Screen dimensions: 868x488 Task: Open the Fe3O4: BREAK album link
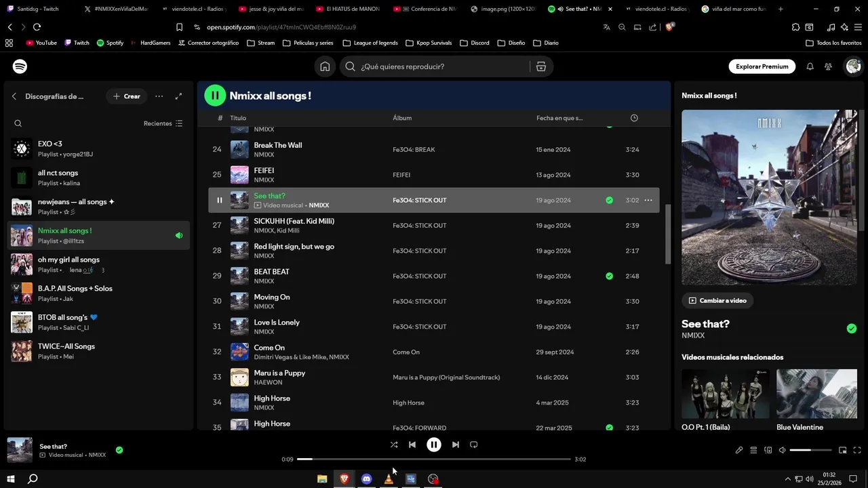tap(414, 150)
